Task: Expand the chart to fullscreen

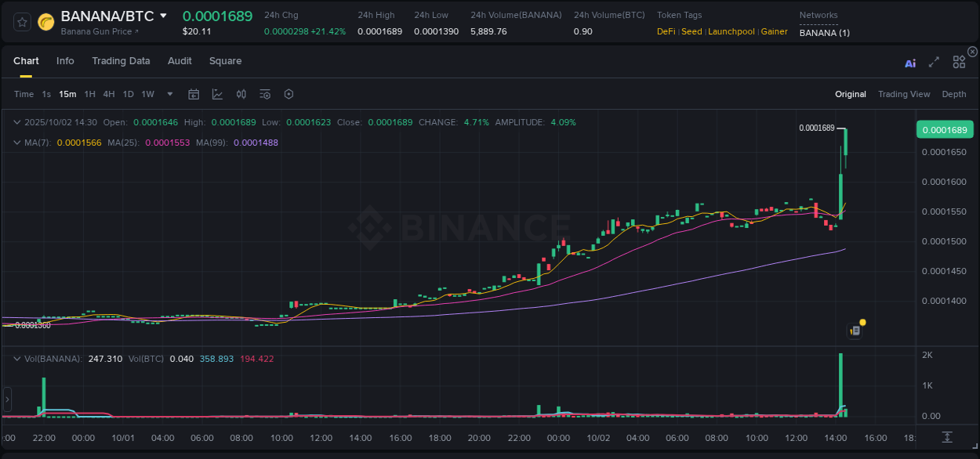Action: pos(933,62)
